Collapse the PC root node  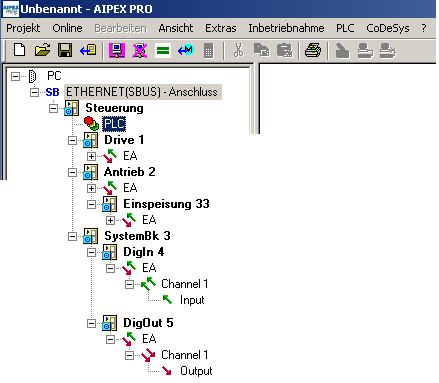click(15, 76)
